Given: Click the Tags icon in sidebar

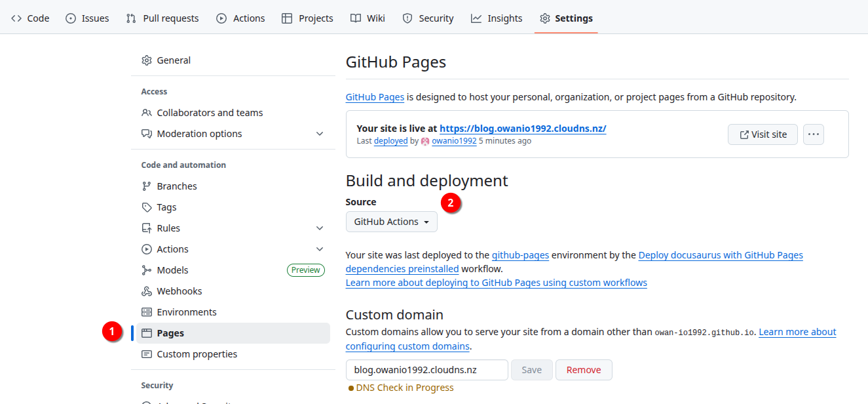Looking at the screenshot, I should click(x=147, y=207).
